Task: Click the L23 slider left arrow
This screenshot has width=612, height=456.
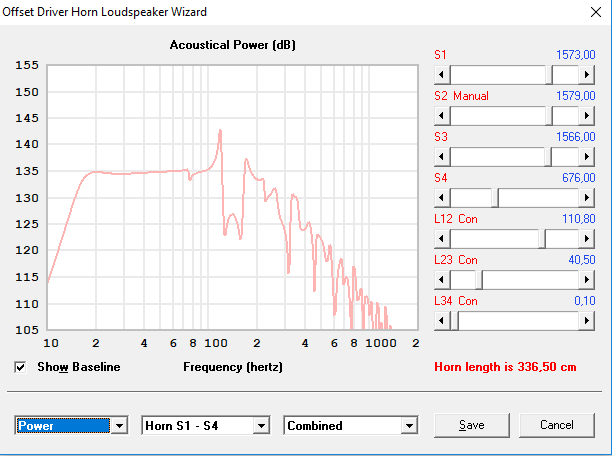Action: click(442, 280)
